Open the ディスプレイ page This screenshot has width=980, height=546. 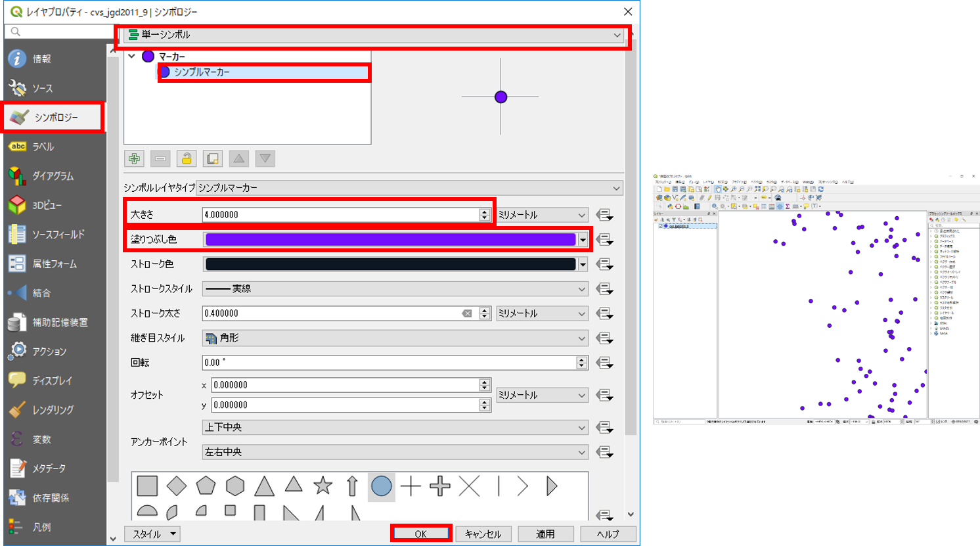point(53,380)
